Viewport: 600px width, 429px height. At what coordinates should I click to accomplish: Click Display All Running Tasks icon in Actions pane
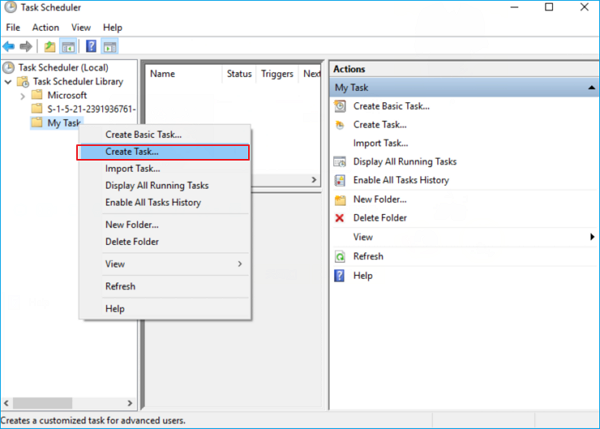[340, 161]
